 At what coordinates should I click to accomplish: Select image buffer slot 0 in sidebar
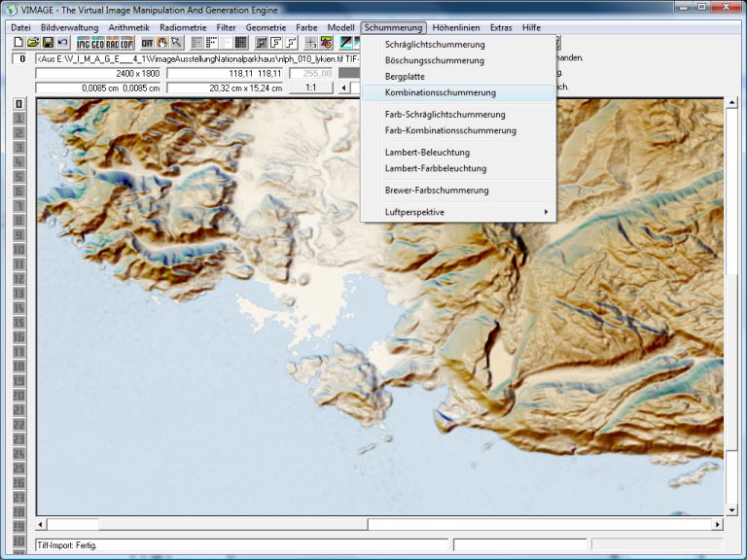pyautogui.click(x=18, y=104)
